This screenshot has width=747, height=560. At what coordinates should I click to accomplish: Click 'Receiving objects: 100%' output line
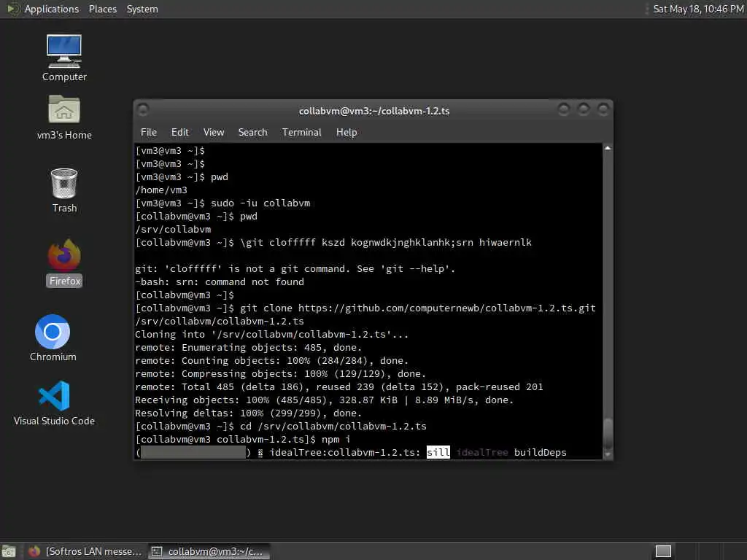(325, 400)
